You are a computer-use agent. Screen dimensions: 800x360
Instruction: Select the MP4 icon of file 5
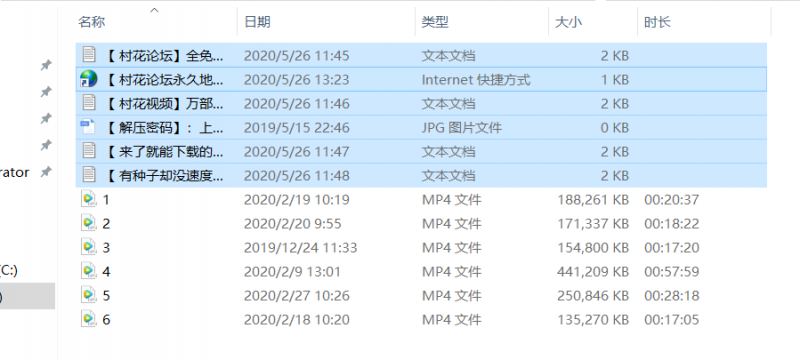point(88,295)
